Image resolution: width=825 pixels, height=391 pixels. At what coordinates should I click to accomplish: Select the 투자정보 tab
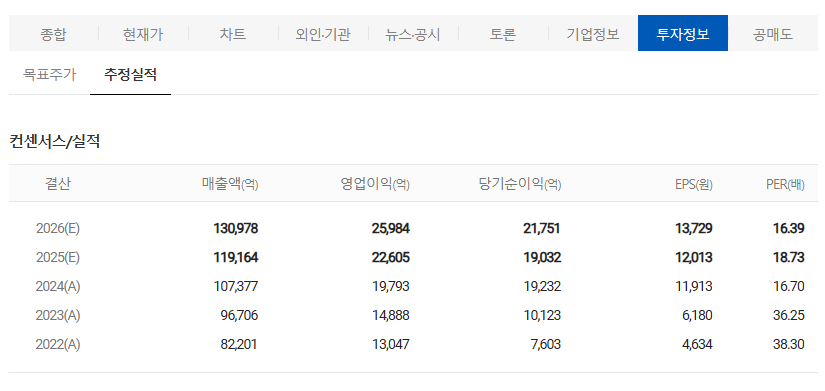683,33
